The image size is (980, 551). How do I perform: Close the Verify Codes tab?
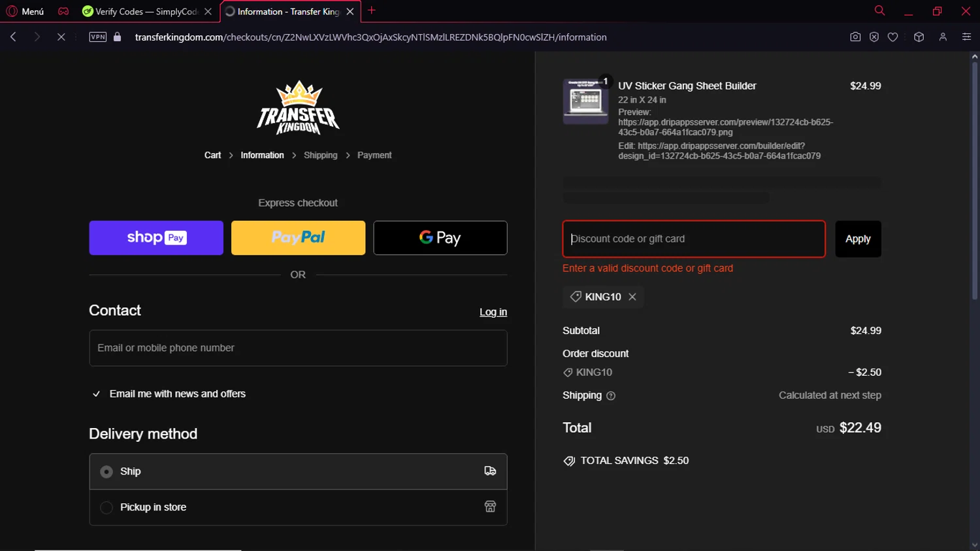click(208, 11)
